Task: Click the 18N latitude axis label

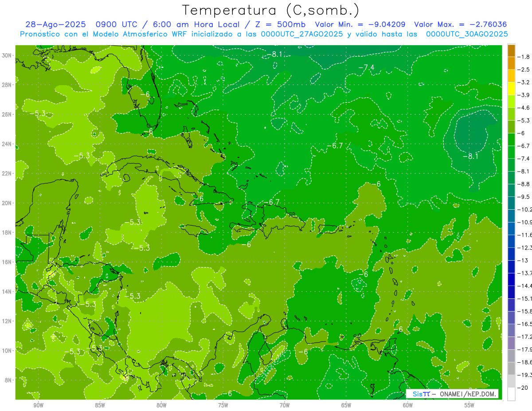Action: [7, 232]
